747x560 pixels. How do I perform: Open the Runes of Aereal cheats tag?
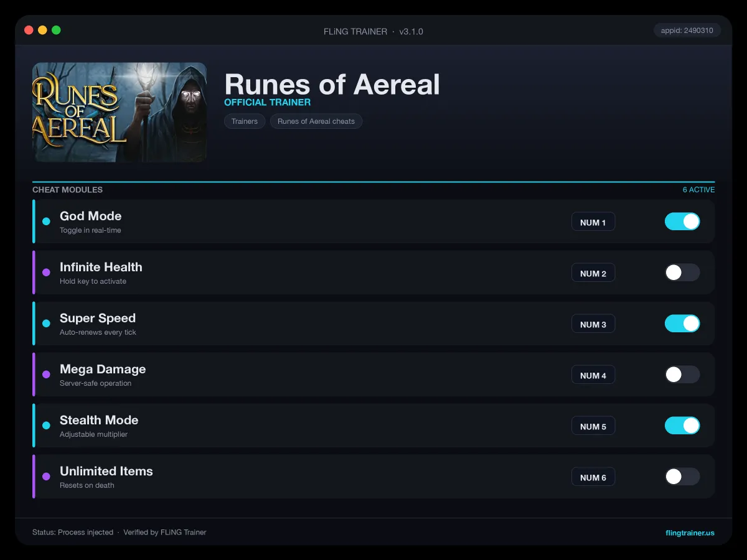coord(316,121)
